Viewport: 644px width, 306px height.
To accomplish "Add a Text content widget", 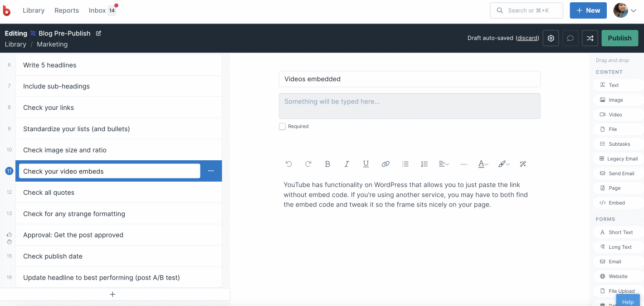I will pyautogui.click(x=619, y=85).
